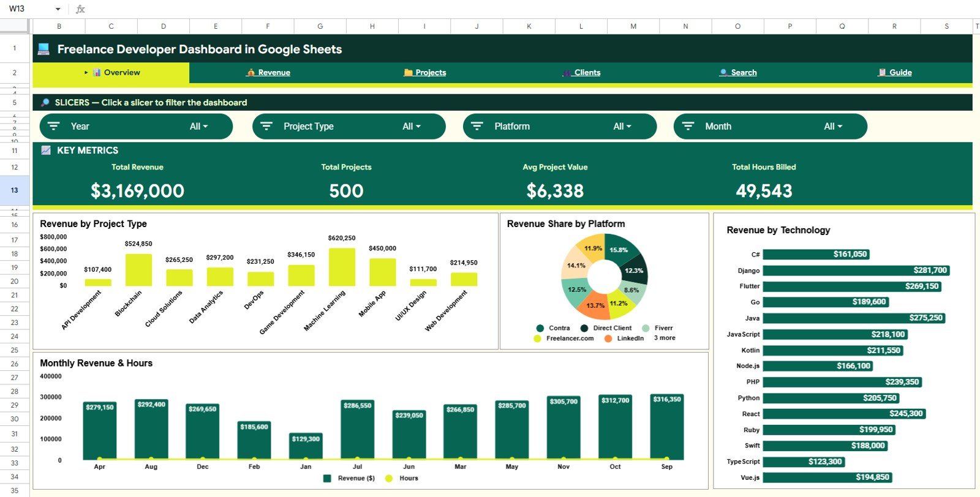Click the Revenue ($) legend square
This screenshot has height=497, width=980.
click(327, 479)
